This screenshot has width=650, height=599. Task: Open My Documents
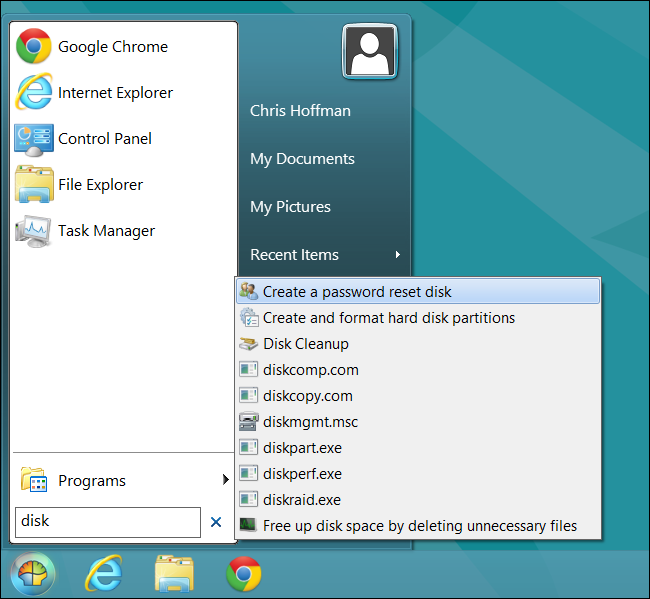[x=302, y=159]
